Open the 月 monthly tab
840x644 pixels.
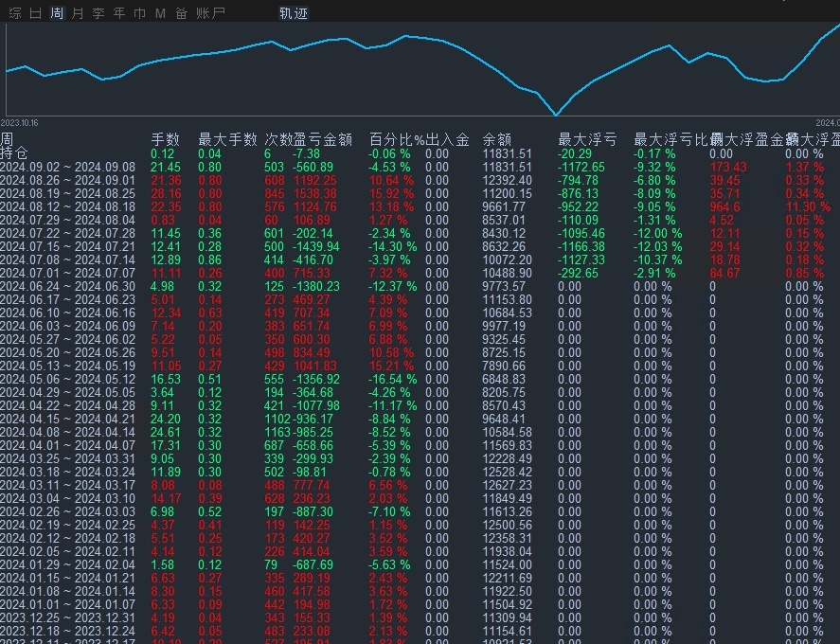point(78,13)
